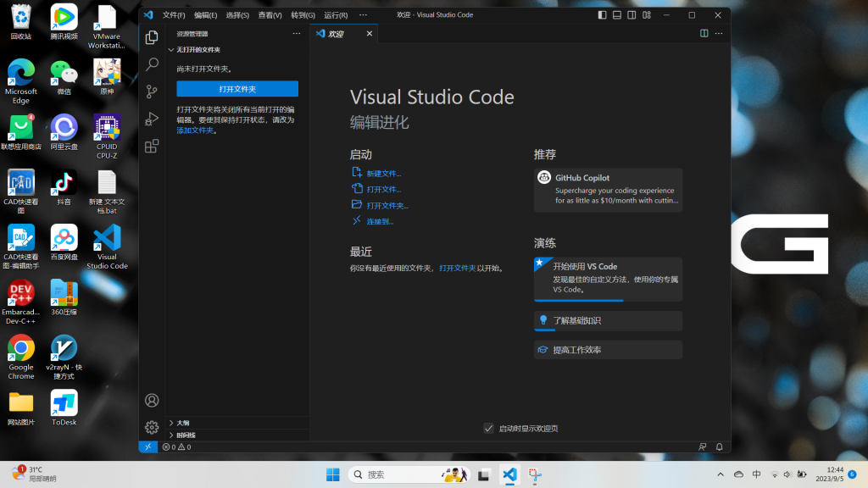868x488 pixels.
Task: Open the 开始使用 VS Code walkthrough
Action: (x=608, y=279)
